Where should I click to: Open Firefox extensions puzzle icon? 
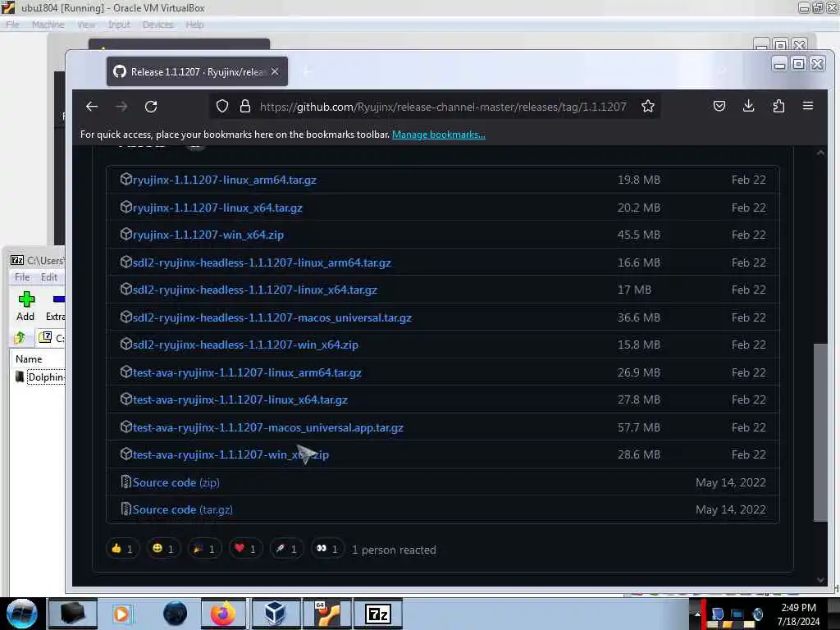click(x=778, y=106)
